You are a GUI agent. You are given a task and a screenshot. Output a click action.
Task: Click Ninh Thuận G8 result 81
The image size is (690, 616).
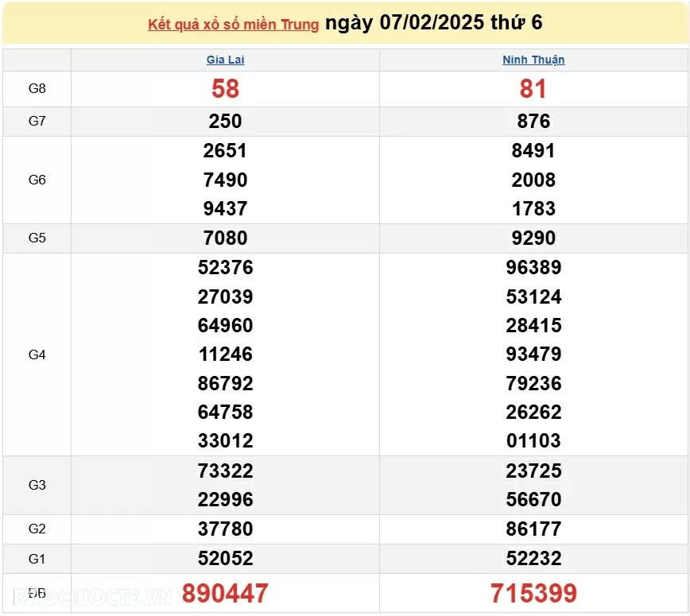[533, 89]
